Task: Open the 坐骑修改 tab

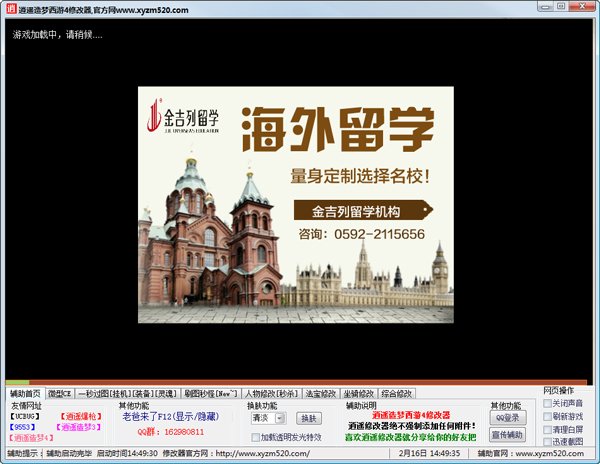Action: pyautogui.click(x=359, y=394)
